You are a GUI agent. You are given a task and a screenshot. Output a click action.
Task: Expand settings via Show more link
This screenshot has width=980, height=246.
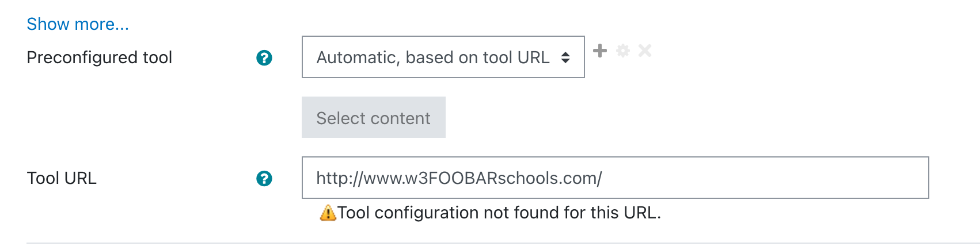(78, 24)
